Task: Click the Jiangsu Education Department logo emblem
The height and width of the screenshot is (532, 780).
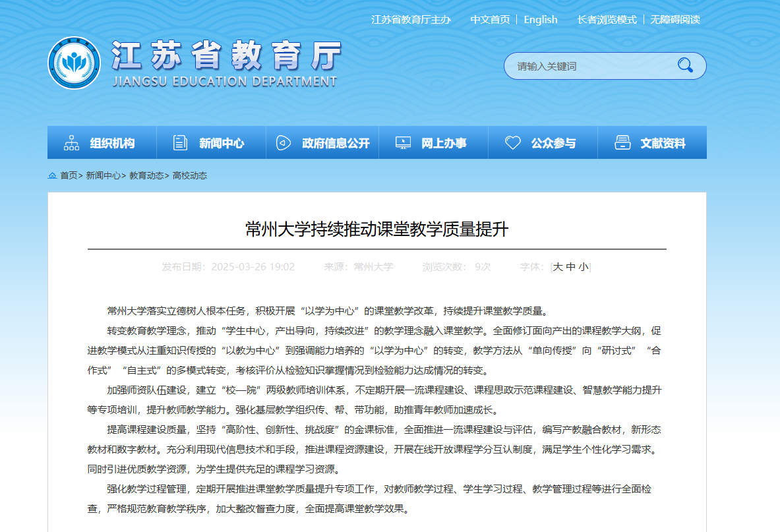Action: pyautogui.click(x=74, y=63)
